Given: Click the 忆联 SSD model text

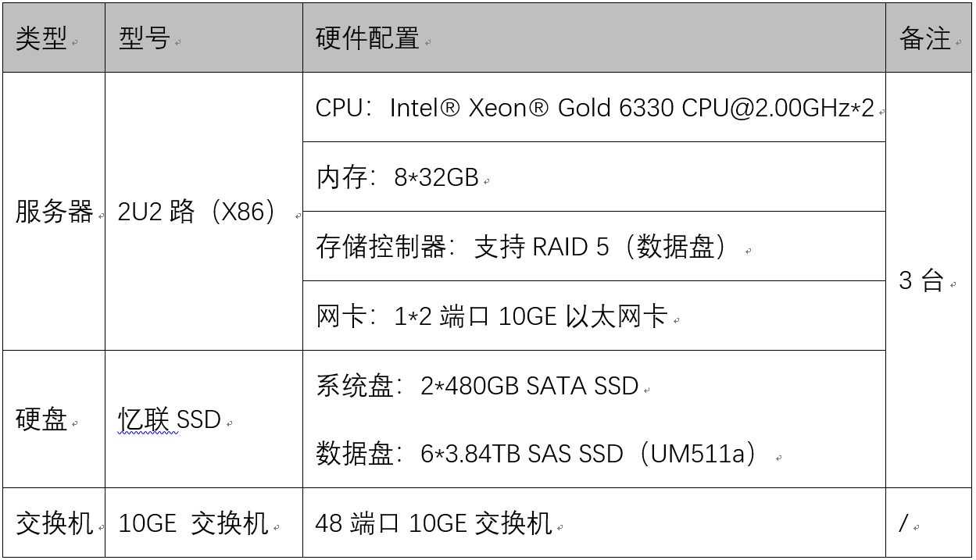Looking at the screenshot, I should (170, 419).
